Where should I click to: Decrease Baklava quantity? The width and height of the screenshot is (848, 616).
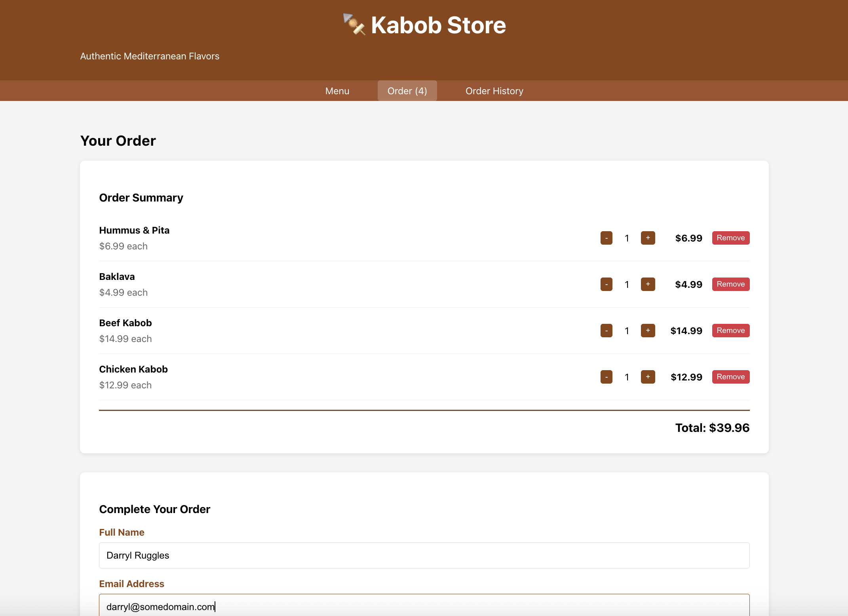pyautogui.click(x=606, y=284)
